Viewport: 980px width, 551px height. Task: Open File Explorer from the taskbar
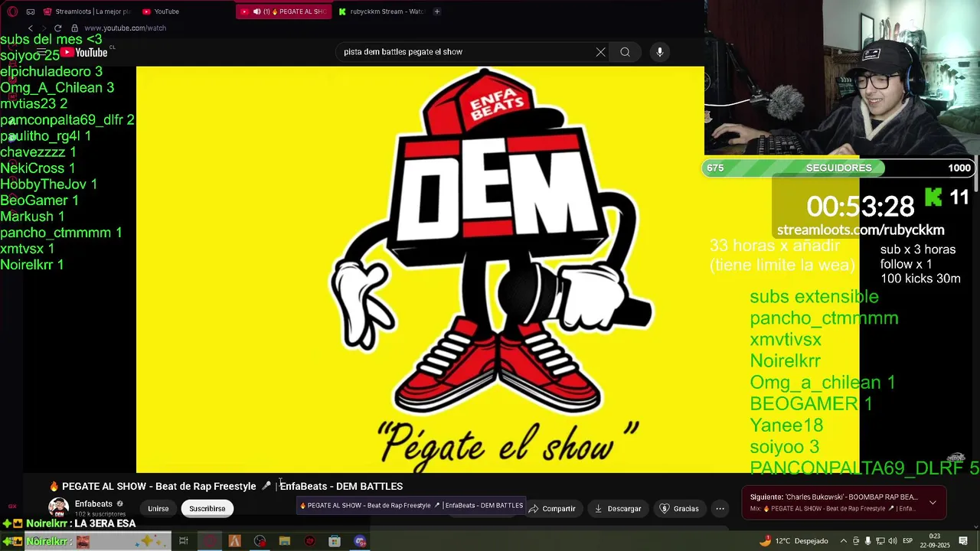click(285, 541)
